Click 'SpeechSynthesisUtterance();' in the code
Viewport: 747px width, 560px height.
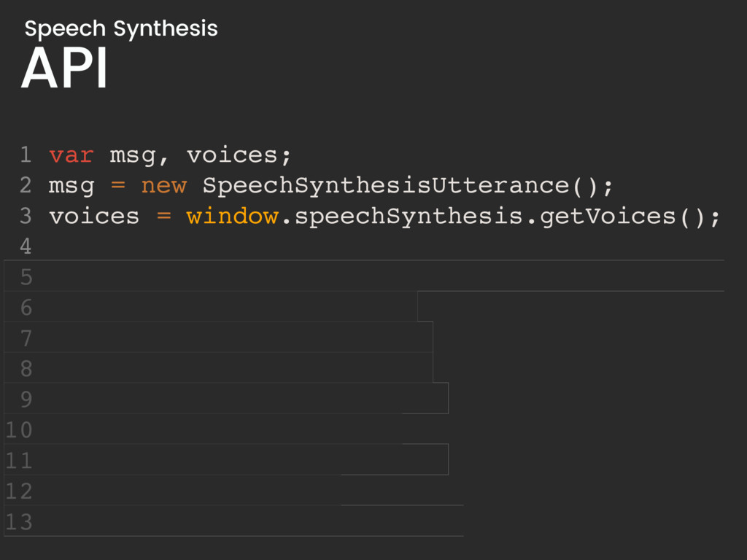coord(408,186)
